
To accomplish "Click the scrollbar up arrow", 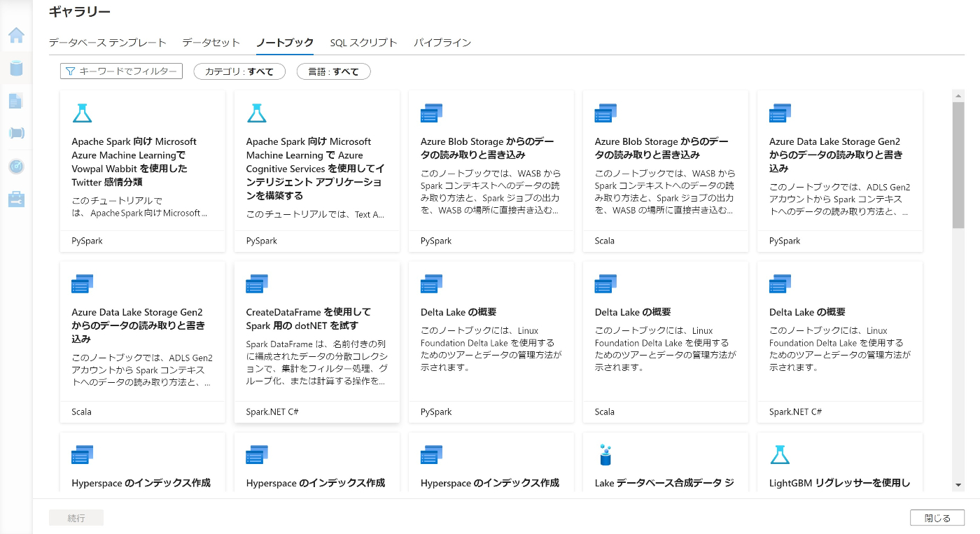I will (x=958, y=94).
